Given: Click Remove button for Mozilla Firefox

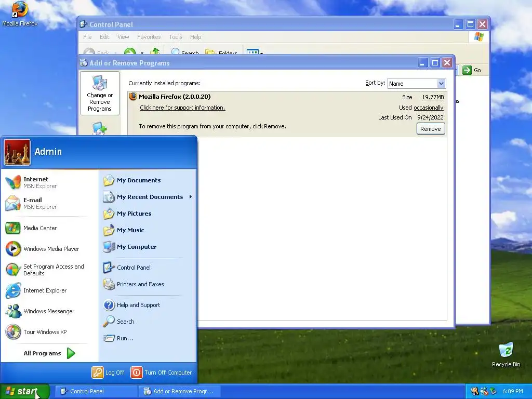Looking at the screenshot, I should pos(431,129).
